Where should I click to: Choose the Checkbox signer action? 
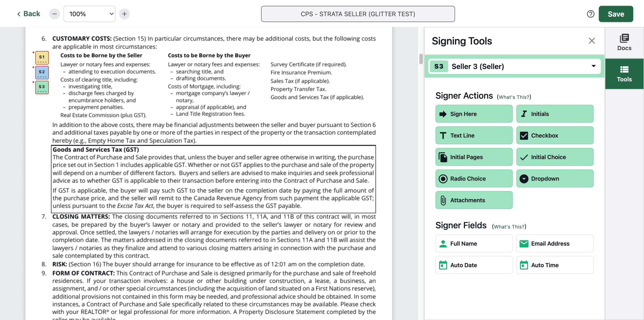tap(555, 135)
